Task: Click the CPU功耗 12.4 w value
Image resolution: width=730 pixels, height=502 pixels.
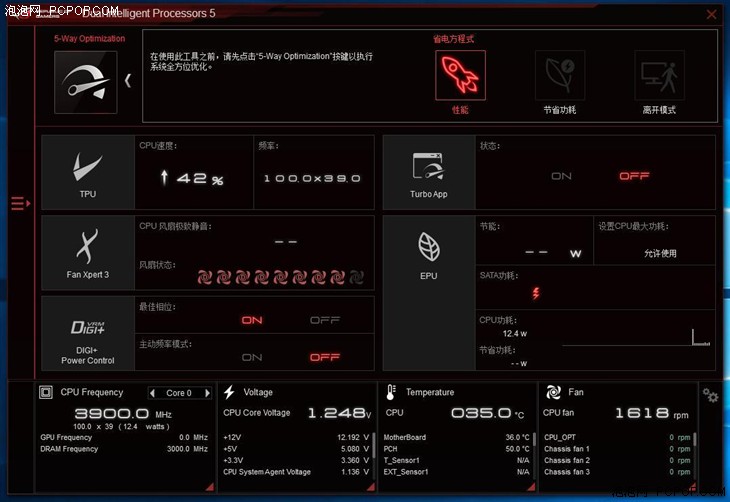Action: pyautogui.click(x=514, y=333)
